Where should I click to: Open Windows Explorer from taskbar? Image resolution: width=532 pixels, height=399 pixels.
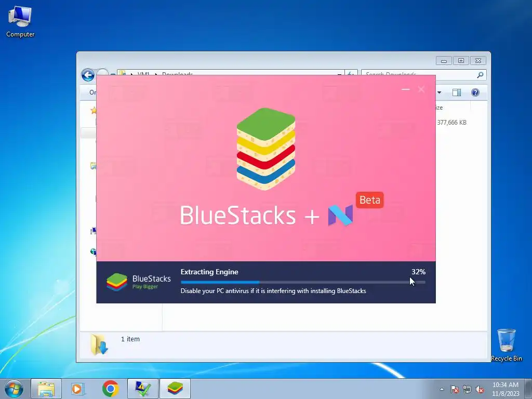pyautogui.click(x=46, y=389)
